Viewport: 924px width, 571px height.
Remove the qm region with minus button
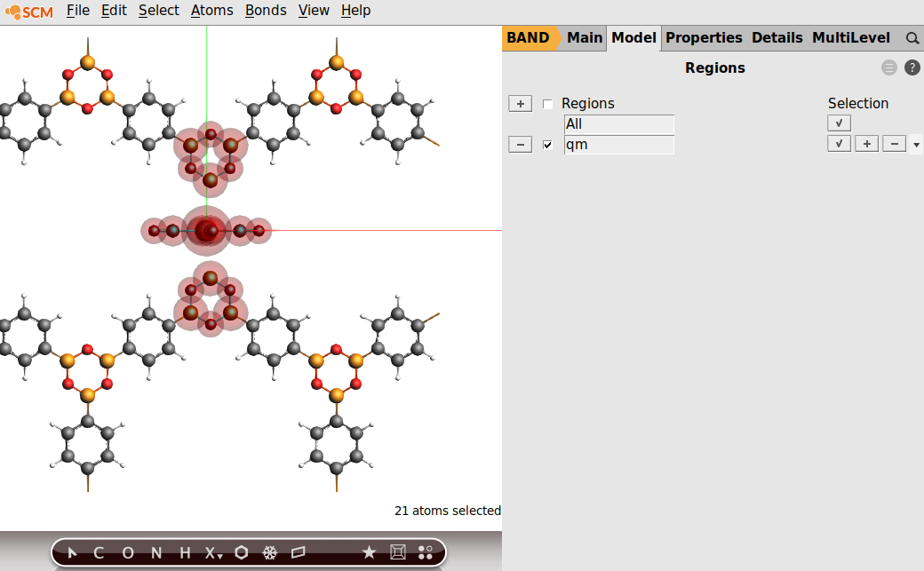pos(520,144)
